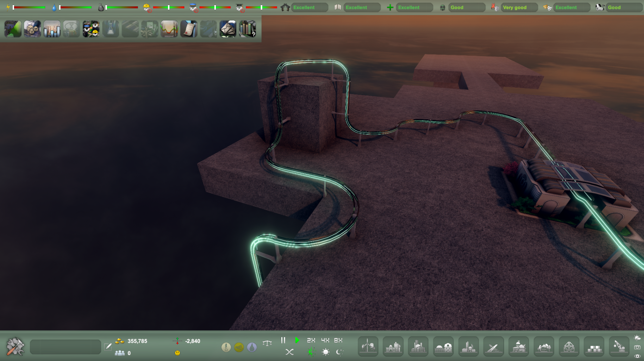The image size is (644, 361).
Task: Take a screenshot with camera icon
Action: pyautogui.click(x=637, y=347)
